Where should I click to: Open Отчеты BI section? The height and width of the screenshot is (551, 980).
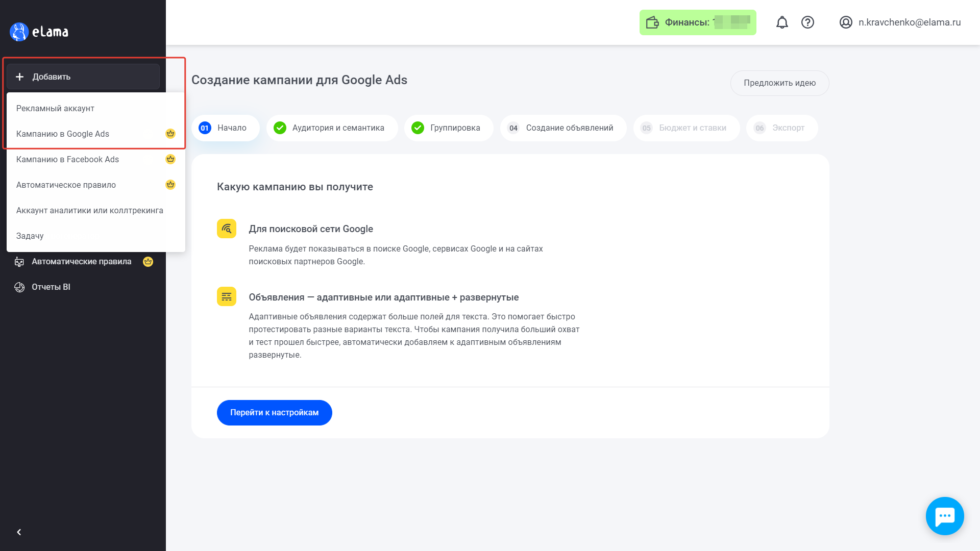(x=83, y=287)
